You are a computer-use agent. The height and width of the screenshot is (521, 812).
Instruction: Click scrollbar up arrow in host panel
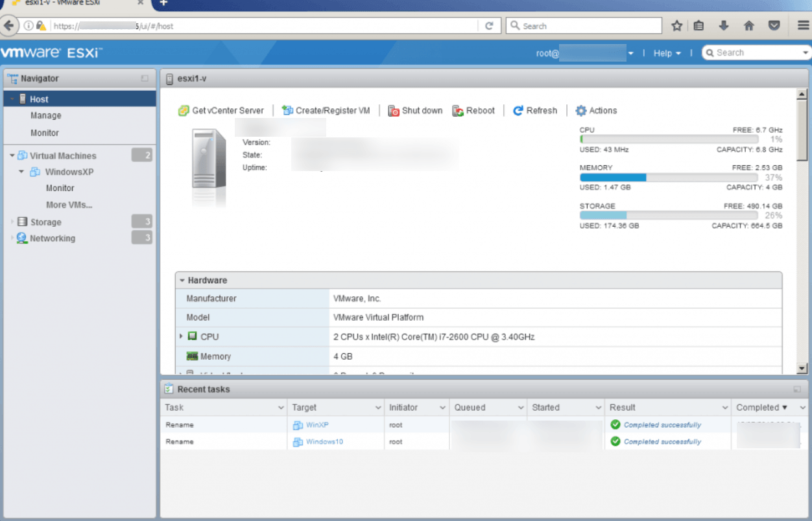tap(802, 94)
